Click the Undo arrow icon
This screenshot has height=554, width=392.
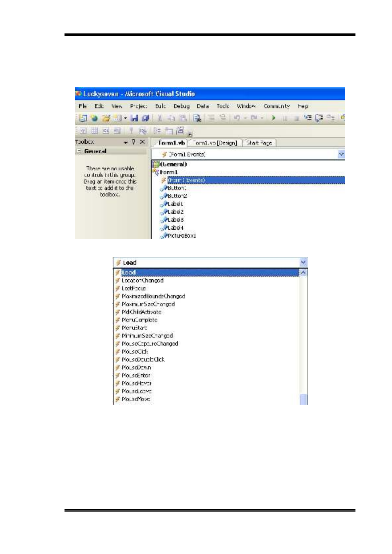237,118
